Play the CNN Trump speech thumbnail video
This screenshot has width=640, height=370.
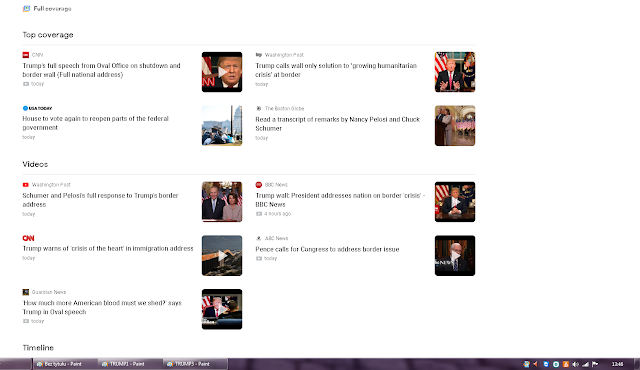coord(222,72)
